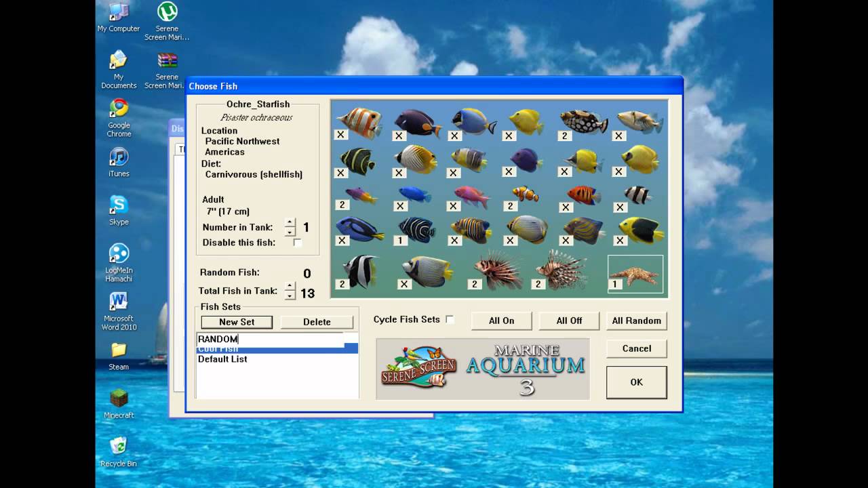Click the New Set button

237,322
